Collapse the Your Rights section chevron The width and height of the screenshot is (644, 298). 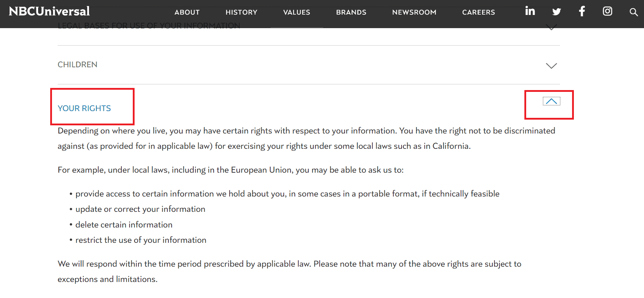click(551, 101)
